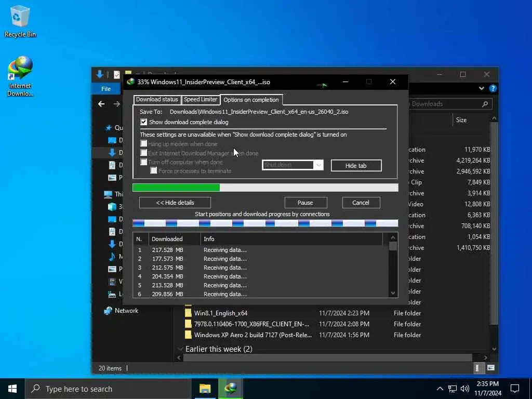
Task: Click the This PC icon in sidebar
Action: [x=108, y=194]
